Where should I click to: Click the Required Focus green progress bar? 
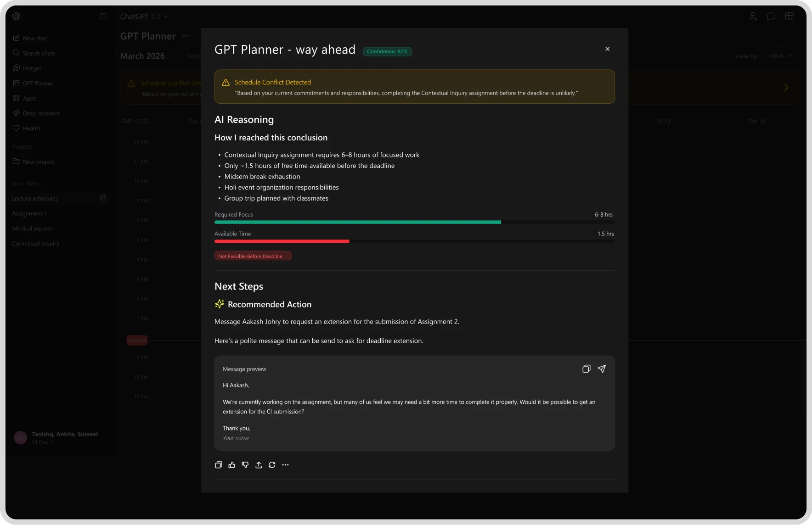point(358,222)
